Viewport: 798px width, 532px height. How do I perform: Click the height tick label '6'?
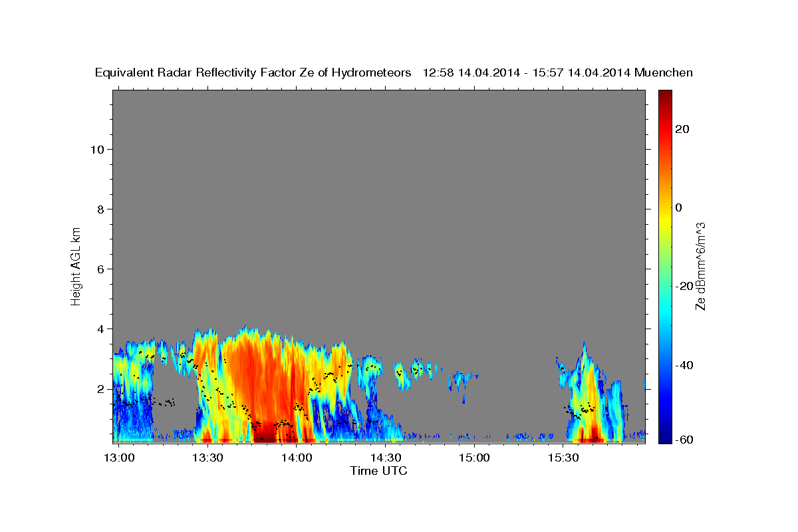point(100,269)
